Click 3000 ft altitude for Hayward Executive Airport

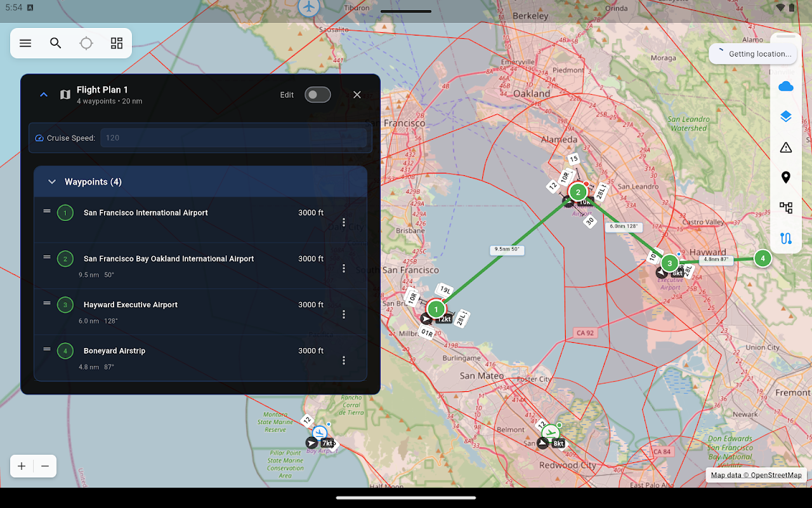pyautogui.click(x=311, y=305)
